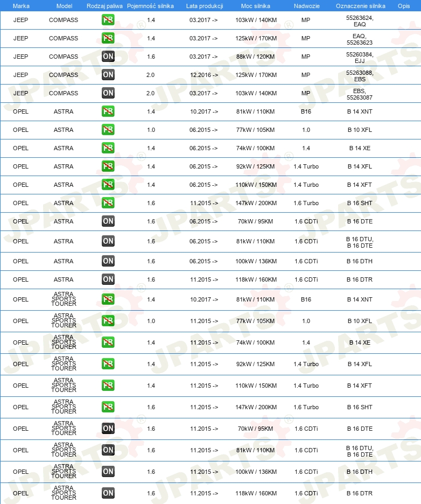This screenshot has width=421, height=504.
Task: Click petrol icon for Astra Sports Tourer 74kW/100KM
Action: point(108,342)
